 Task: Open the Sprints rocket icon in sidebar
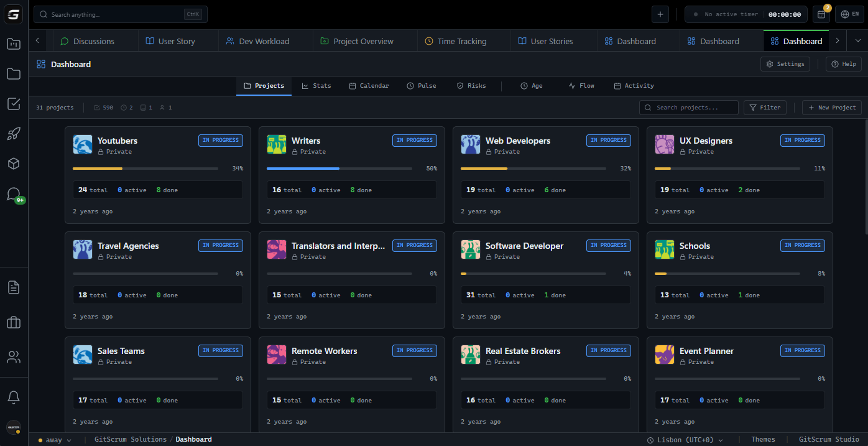point(14,134)
